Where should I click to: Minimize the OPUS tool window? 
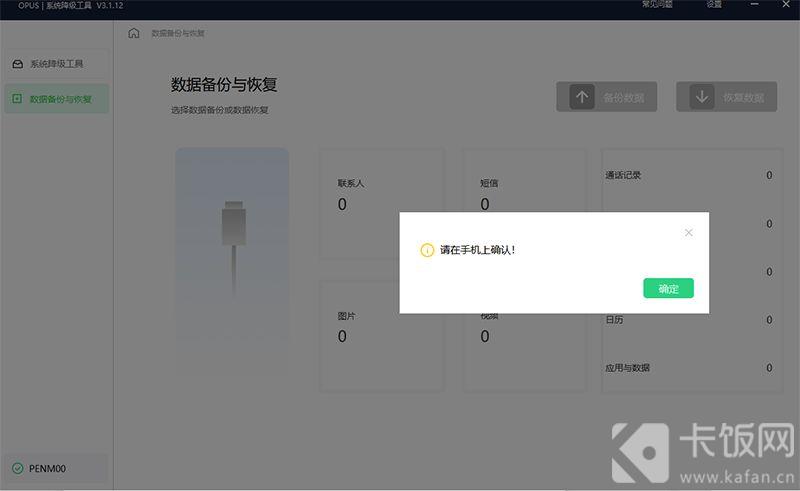click(755, 5)
